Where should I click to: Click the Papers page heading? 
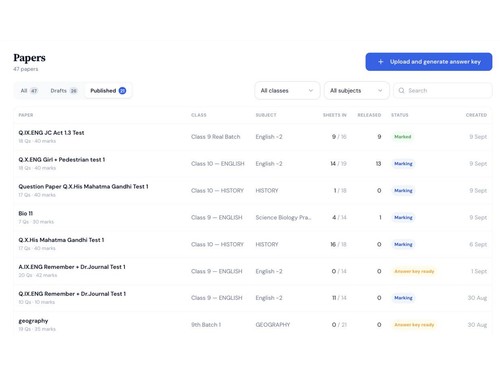29,58
